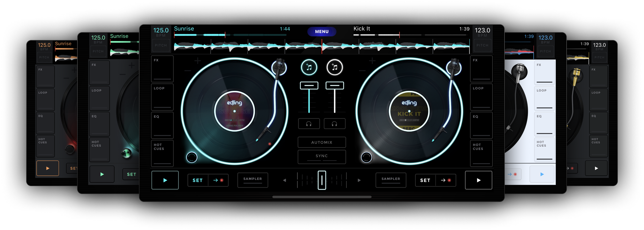Open the left deck LOOP panel
644x230 pixels.
point(162,97)
